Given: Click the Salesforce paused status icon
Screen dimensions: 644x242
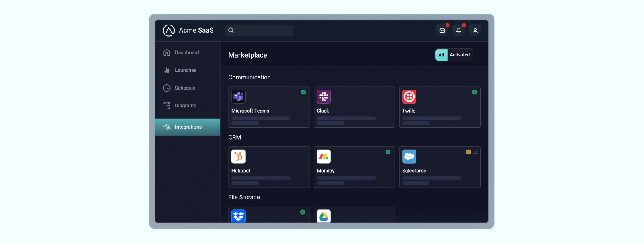Looking at the screenshot, I should (468, 152).
